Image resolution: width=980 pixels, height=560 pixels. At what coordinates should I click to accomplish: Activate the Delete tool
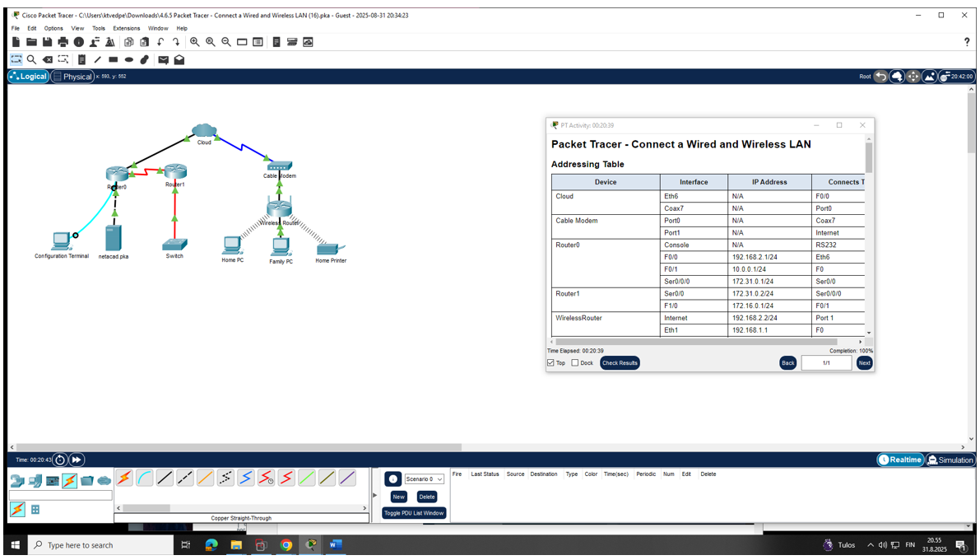pos(48,59)
